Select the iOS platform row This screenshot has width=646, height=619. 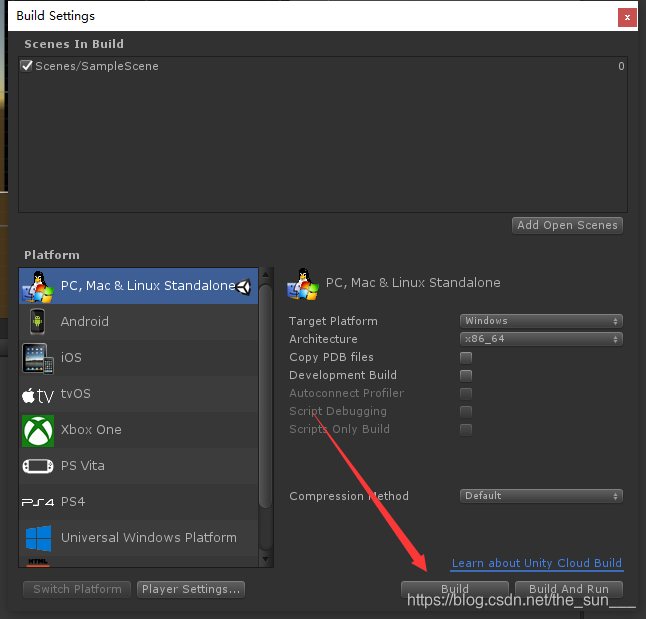[138, 358]
